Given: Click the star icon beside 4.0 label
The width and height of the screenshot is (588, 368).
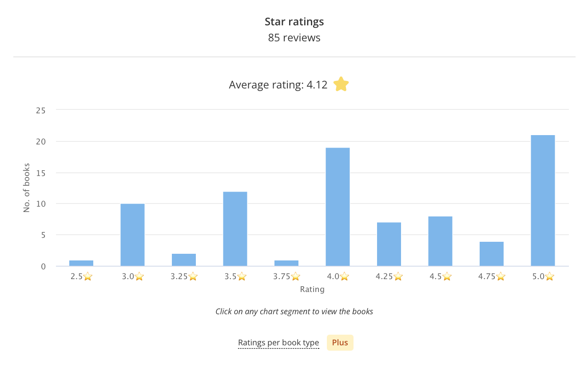Looking at the screenshot, I should 344,276.
